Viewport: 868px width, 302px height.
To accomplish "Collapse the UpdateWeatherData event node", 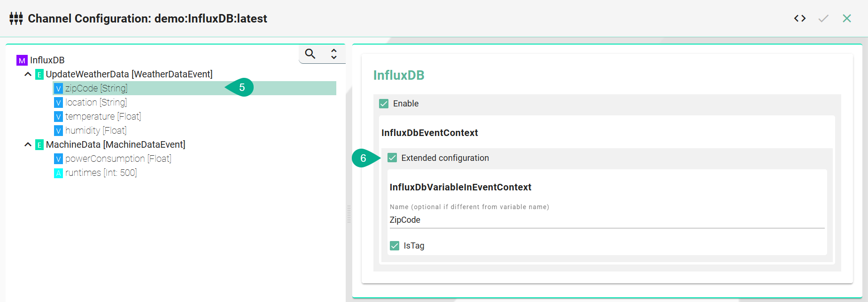I will pyautogui.click(x=28, y=74).
